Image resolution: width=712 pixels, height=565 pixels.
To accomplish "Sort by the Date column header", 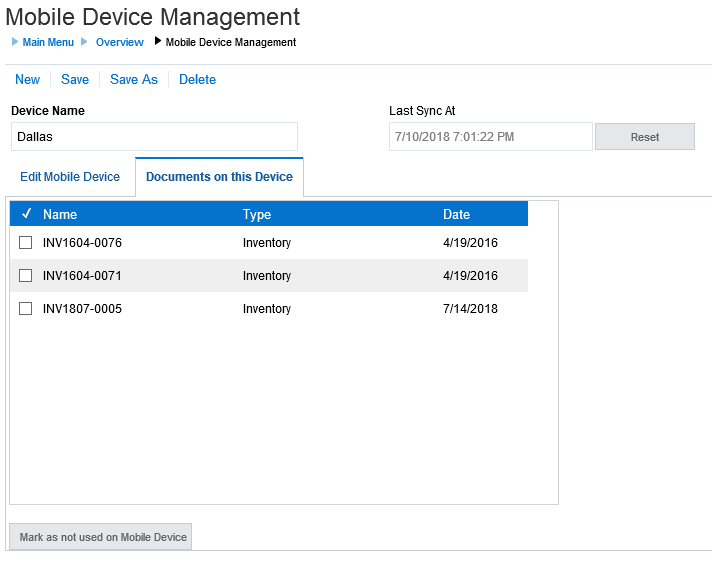I will [x=456, y=214].
